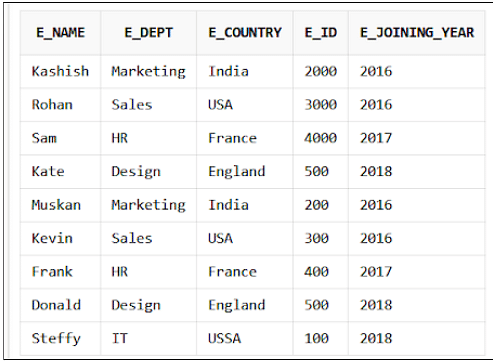This screenshot has height=362, width=493.
Task: Click the E_ID column header
Action: point(321,33)
